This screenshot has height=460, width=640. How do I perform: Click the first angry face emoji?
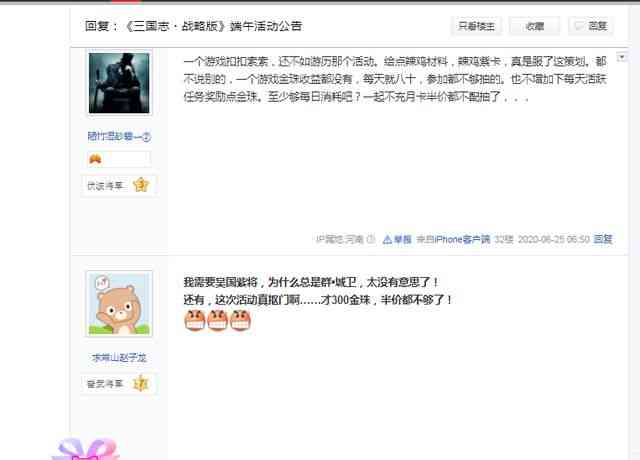[x=195, y=320]
